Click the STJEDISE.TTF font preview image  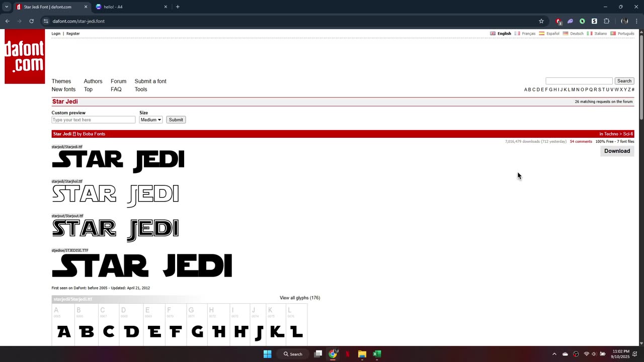coord(142,266)
